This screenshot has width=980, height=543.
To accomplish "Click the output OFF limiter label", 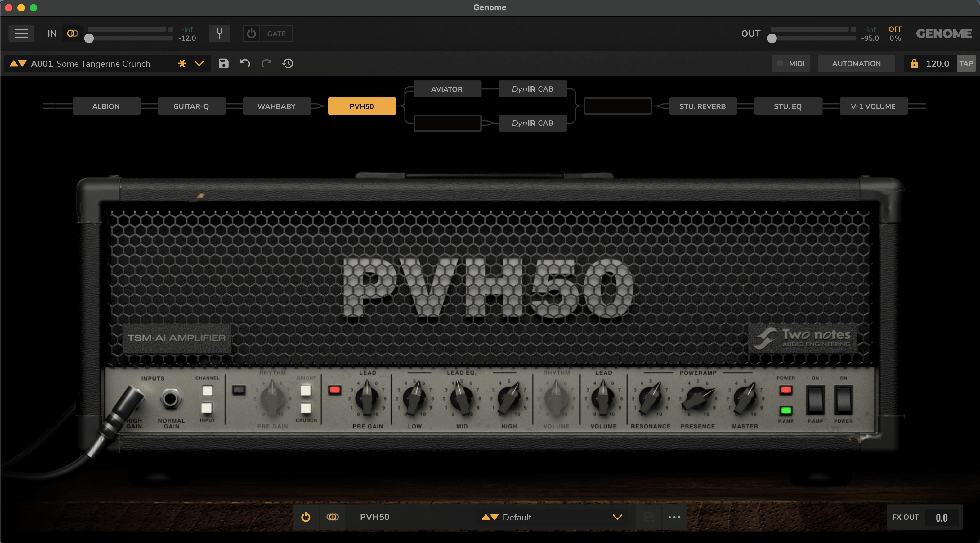I will (x=895, y=29).
